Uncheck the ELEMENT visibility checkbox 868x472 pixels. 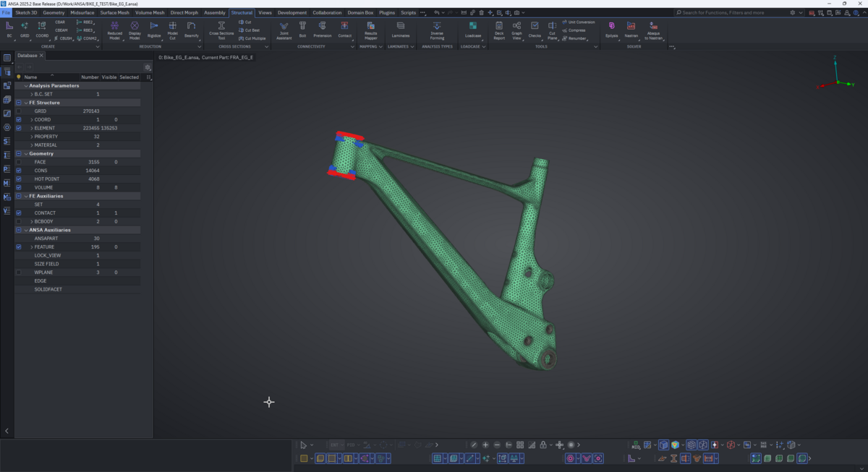point(19,128)
